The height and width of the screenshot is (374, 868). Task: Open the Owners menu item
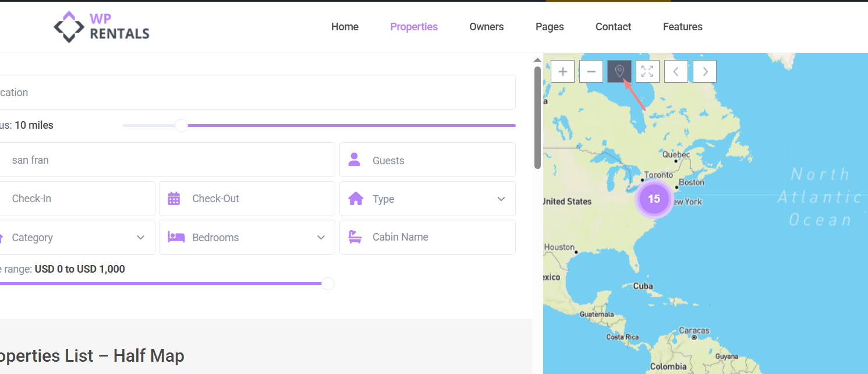point(486,27)
